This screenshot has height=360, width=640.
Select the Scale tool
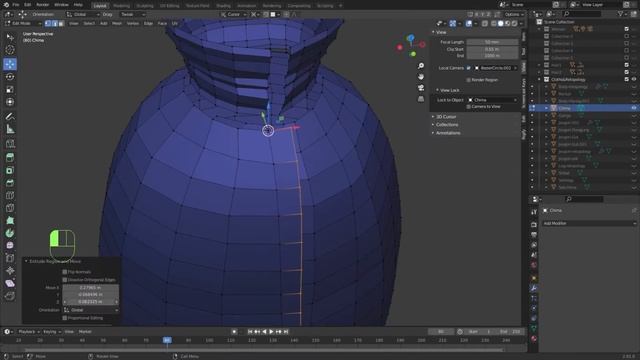click(10, 89)
